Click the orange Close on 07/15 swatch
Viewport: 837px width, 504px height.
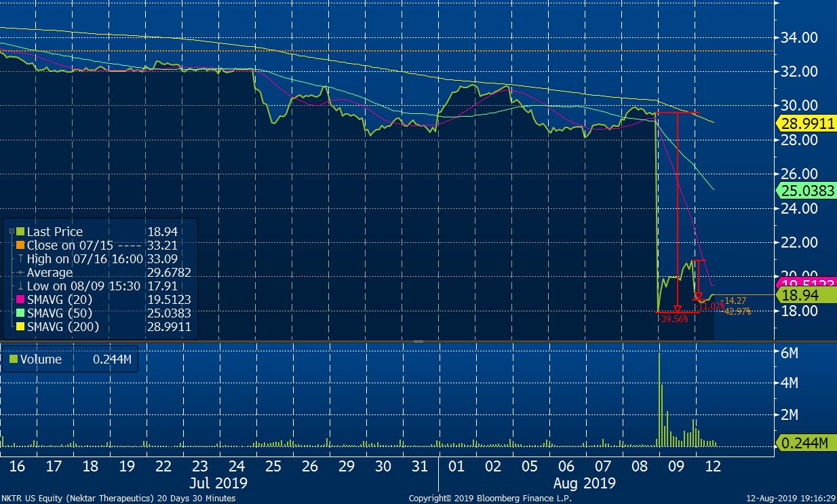click(20, 246)
